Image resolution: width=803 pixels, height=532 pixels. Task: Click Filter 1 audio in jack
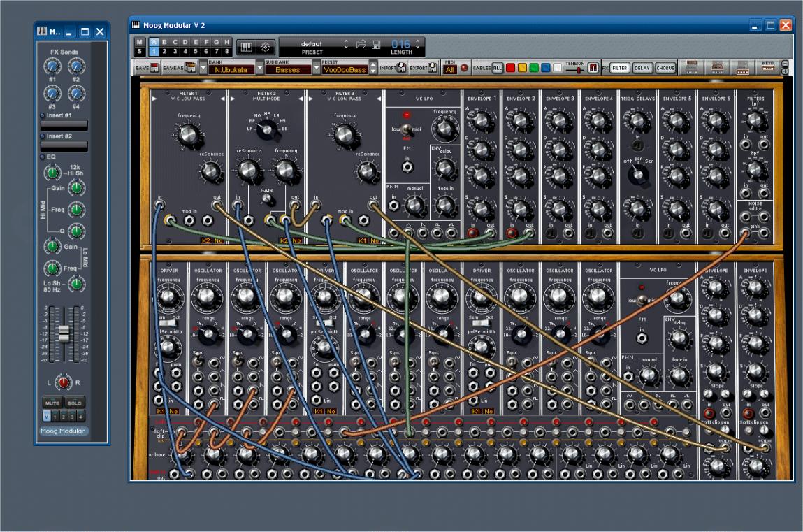(x=159, y=206)
